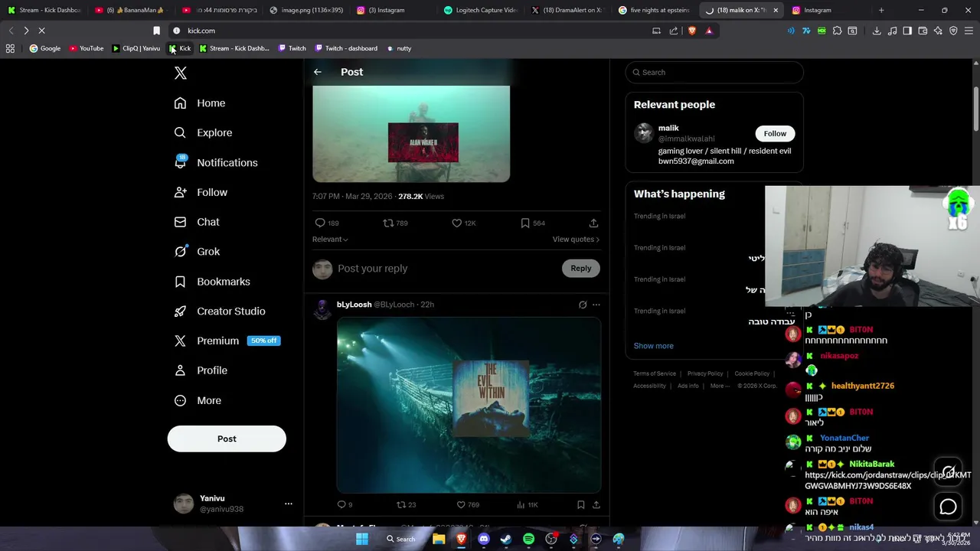Open Brave Wallet toolbar icon

923,31
